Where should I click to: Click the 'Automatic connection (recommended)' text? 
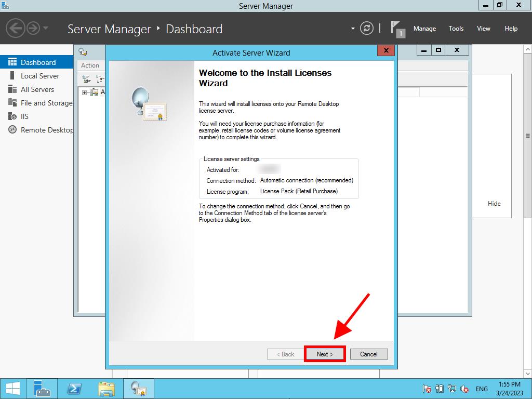point(307,180)
